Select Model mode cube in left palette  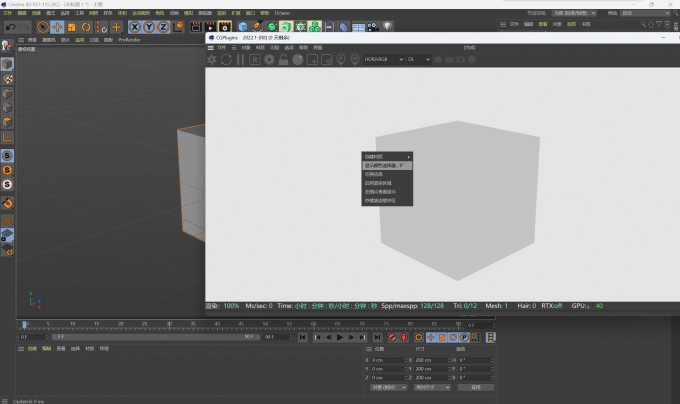(7, 64)
